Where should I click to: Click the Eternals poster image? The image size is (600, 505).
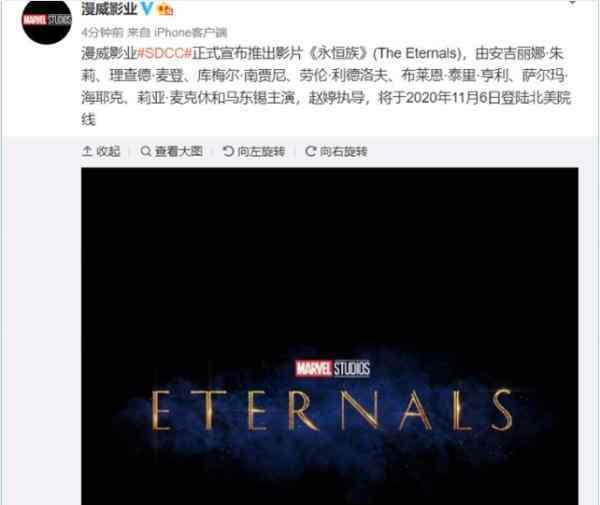[x=330, y=336]
